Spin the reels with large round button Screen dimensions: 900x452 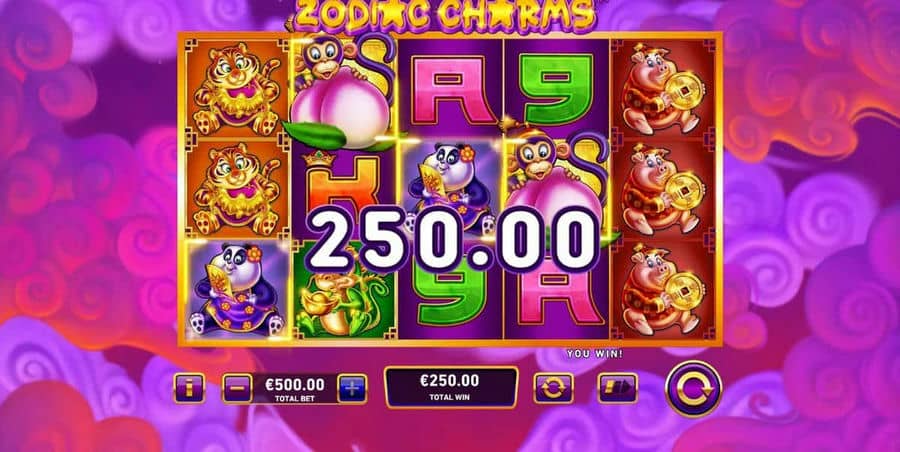(x=693, y=389)
